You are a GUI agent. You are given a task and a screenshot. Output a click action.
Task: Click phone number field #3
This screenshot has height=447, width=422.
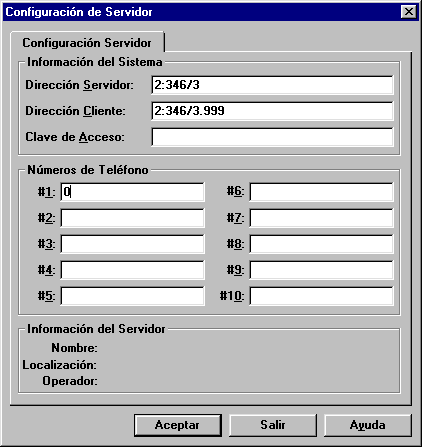[132, 244]
